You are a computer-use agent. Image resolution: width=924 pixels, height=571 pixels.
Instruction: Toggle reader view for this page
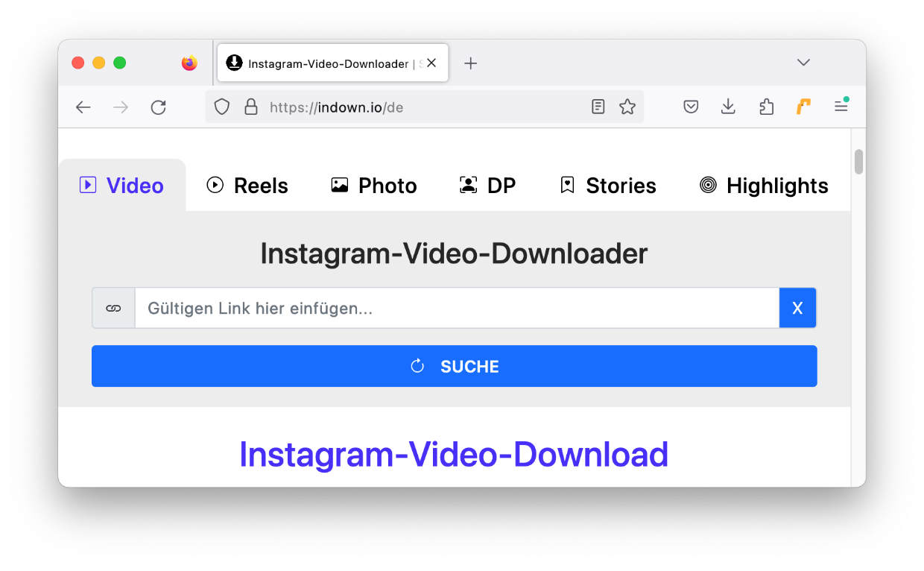pyautogui.click(x=598, y=107)
